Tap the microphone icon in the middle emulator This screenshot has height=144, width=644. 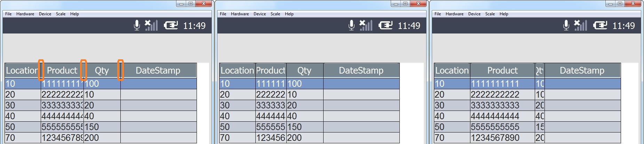click(351, 25)
